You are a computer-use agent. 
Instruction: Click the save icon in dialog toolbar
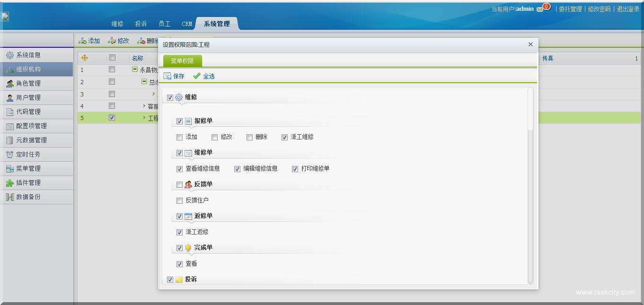[x=167, y=76]
